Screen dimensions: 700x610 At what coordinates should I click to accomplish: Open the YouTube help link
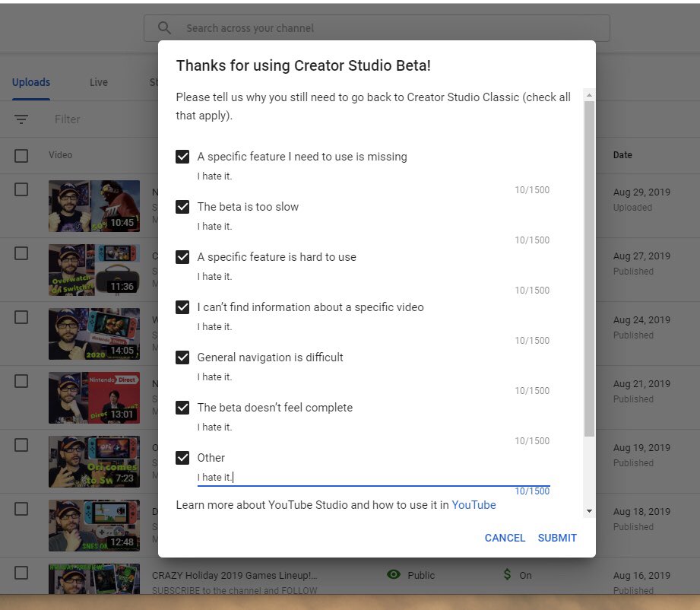click(474, 505)
